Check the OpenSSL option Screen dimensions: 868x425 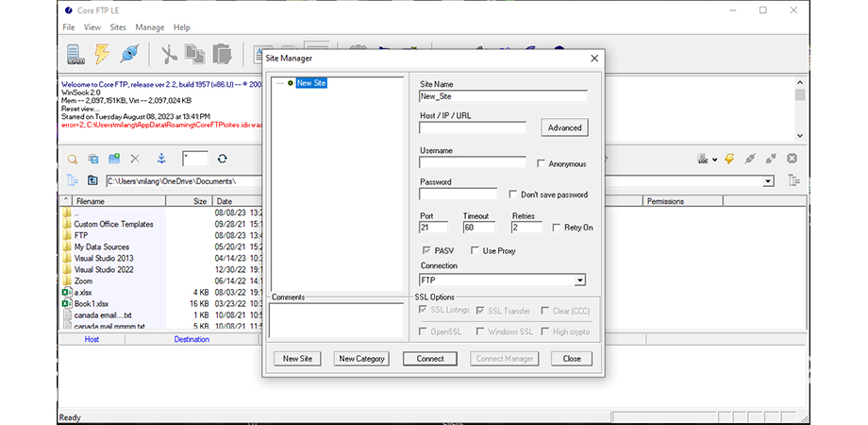pos(423,331)
